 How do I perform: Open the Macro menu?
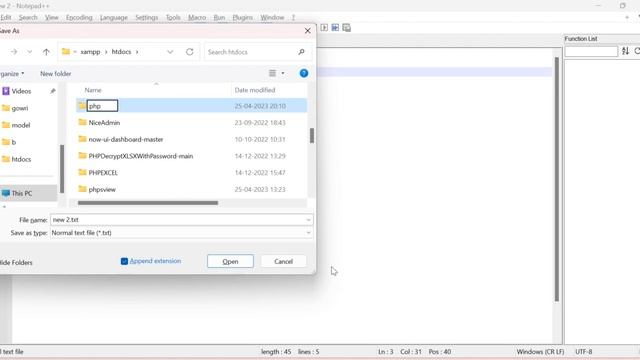197,18
